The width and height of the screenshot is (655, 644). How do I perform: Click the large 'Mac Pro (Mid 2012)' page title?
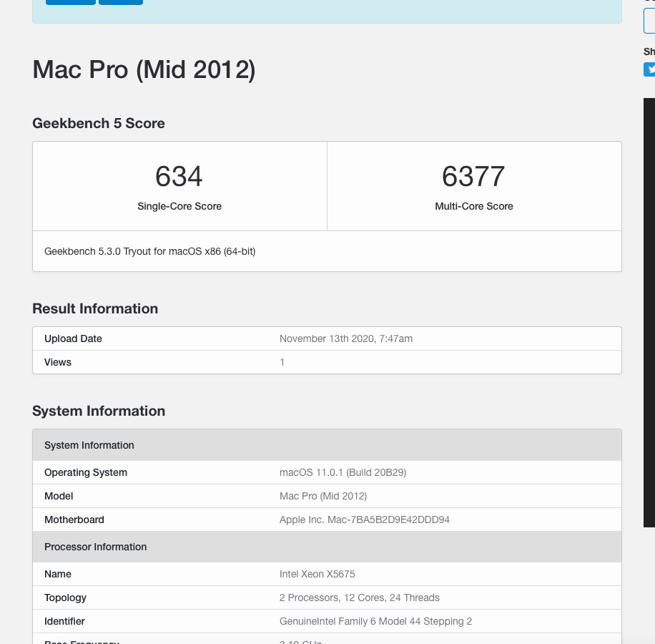click(x=144, y=69)
